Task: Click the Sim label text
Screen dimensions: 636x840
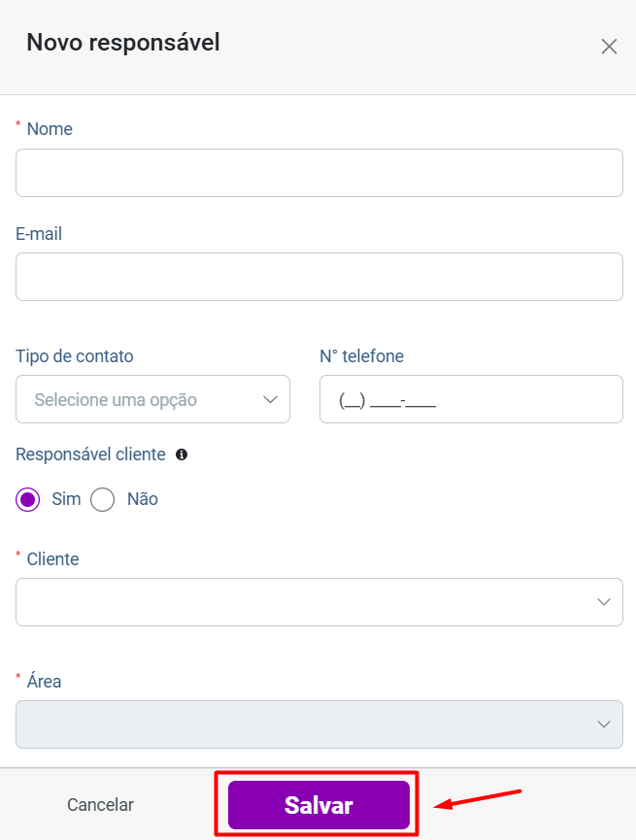Action: [66, 499]
